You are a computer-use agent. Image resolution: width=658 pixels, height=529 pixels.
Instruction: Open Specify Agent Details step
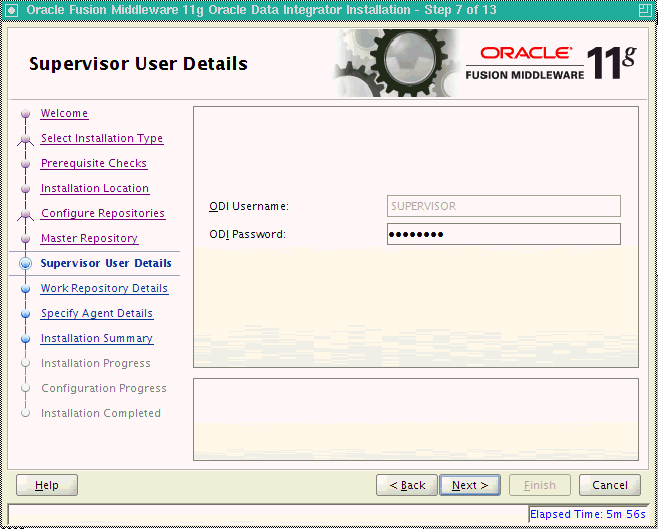tap(97, 314)
